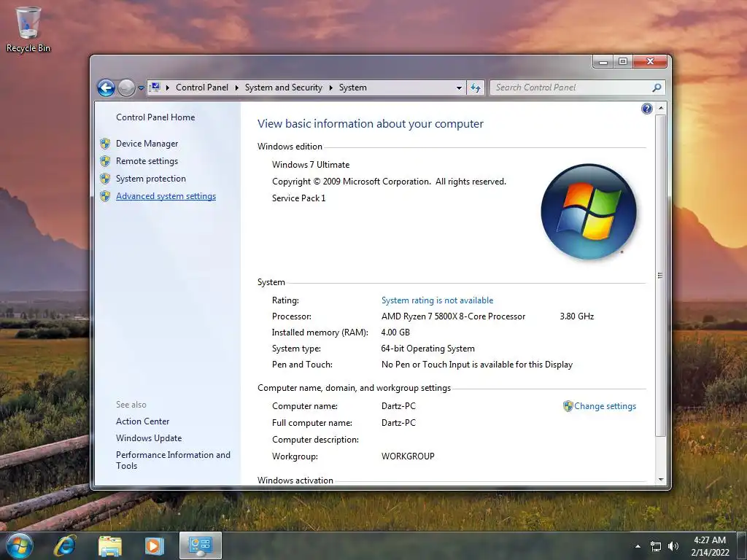This screenshot has height=560, width=747.
Task: Open Windows Explorer from the taskbar
Action: coord(109,545)
